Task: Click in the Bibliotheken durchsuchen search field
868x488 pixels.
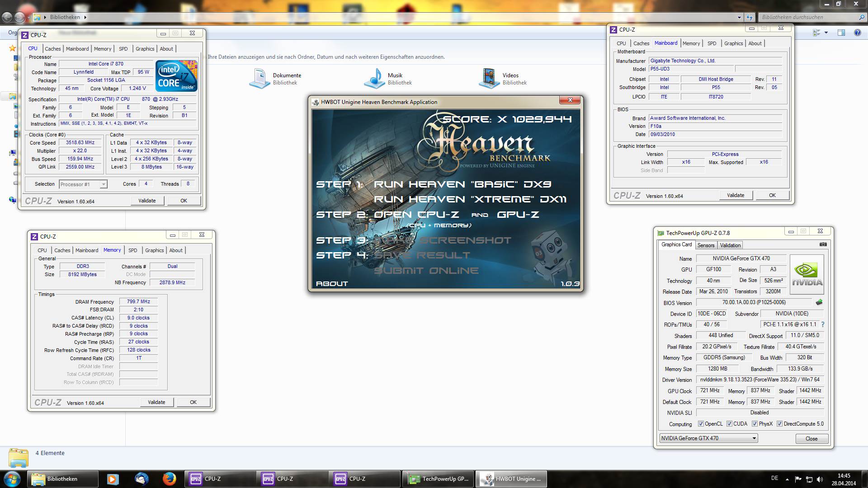Action: [x=808, y=17]
